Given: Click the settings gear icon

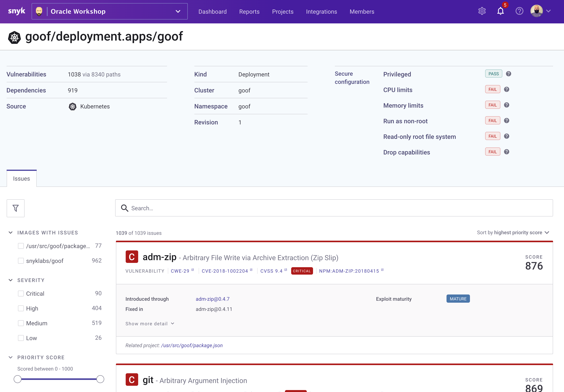Looking at the screenshot, I should click(x=482, y=12).
